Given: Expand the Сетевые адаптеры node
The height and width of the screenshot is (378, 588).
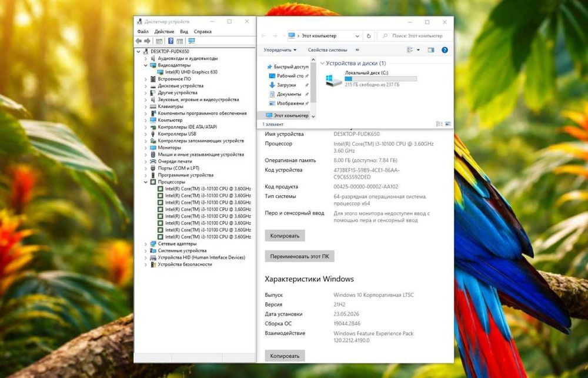Looking at the screenshot, I should pos(146,244).
